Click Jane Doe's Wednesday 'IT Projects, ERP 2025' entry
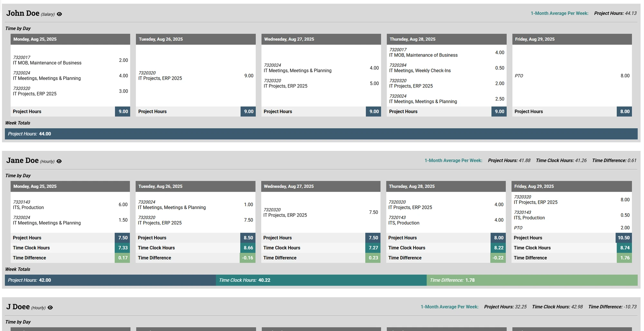Screen dimensions: 644x331 [x=321, y=213]
